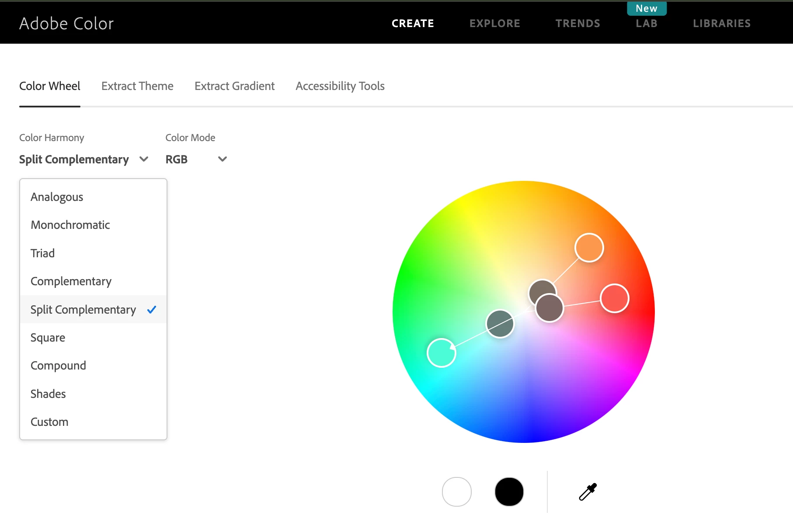Choose the Monochromatic harmony rule
This screenshot has width=793, height=532.
coord(93,225)
